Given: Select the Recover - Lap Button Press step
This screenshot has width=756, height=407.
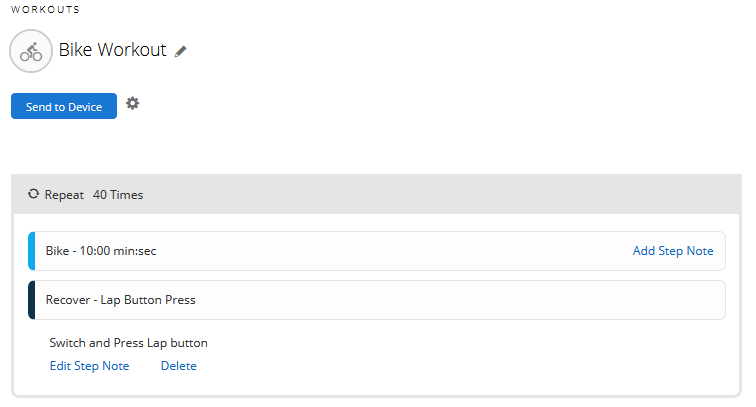Looking at the screenshot, I should [377, 300].
